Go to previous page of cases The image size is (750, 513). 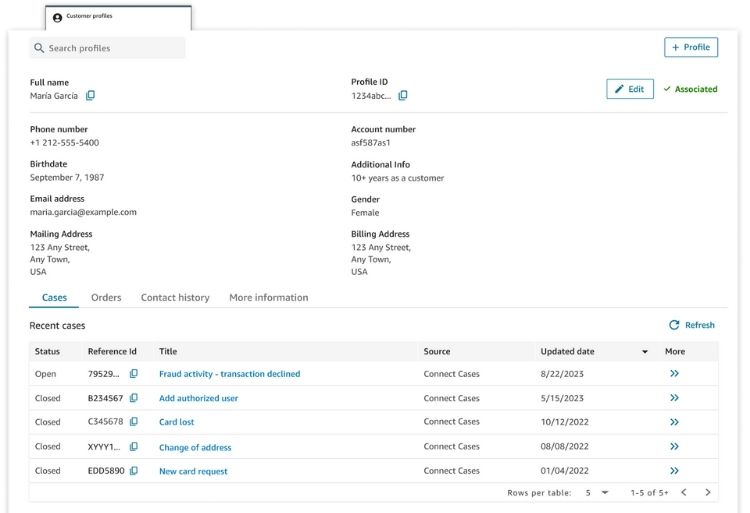pos(684,493)
